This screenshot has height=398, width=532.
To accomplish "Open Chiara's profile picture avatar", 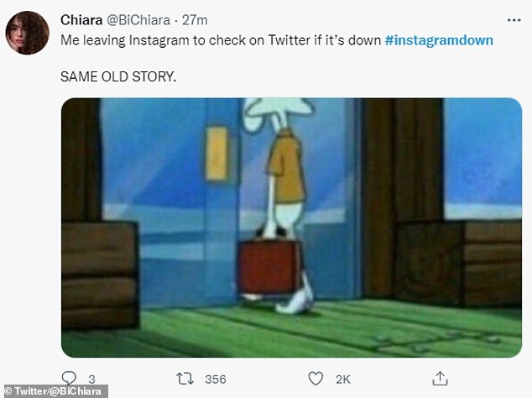I will click(x=27, y=33).
